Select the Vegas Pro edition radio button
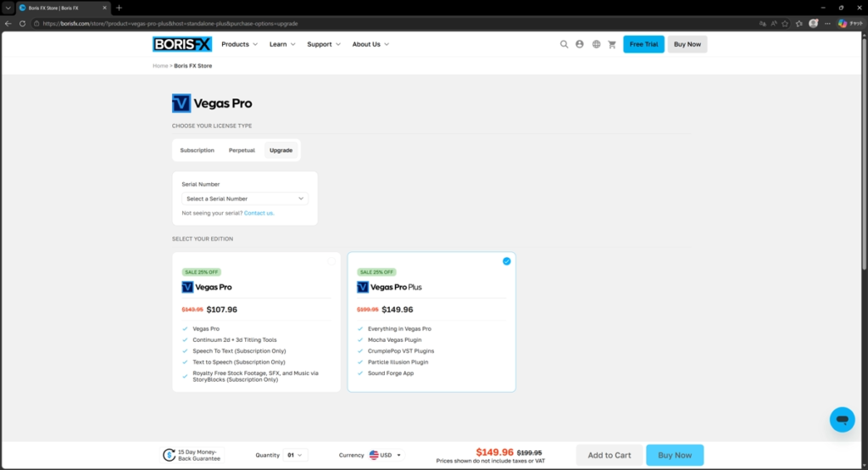Image resolution: width=868 pixels, height=470 pixels. (x=332, y=261)
